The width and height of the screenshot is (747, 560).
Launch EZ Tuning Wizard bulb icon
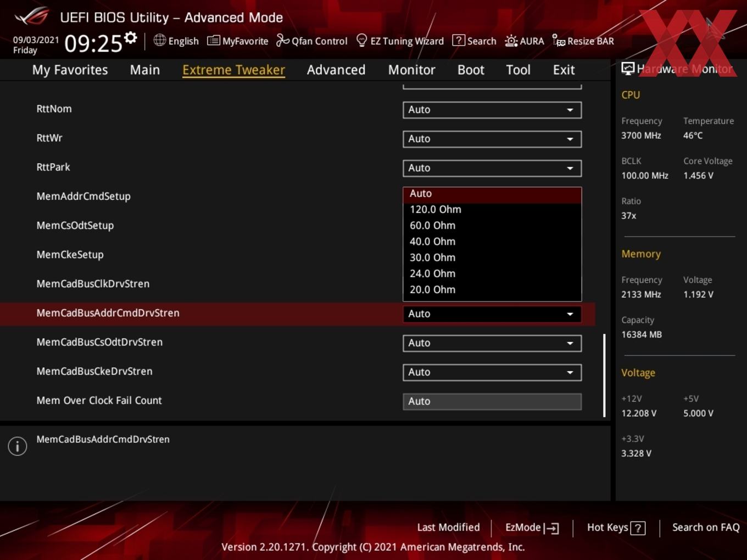[x=361, y=41]
